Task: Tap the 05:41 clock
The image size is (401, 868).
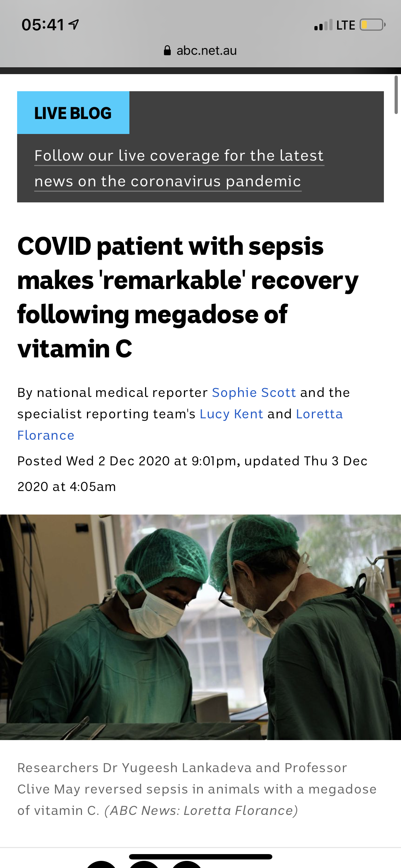Action: click(43, 25)
